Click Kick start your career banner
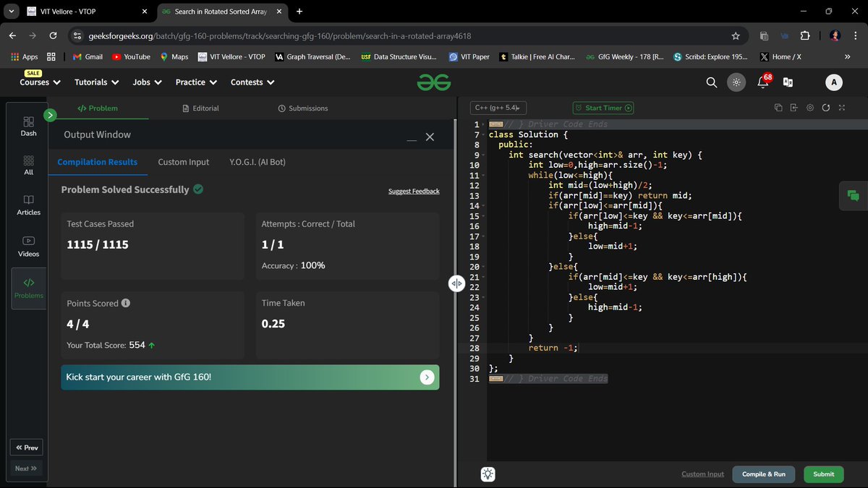 click(x=250, y=377)
